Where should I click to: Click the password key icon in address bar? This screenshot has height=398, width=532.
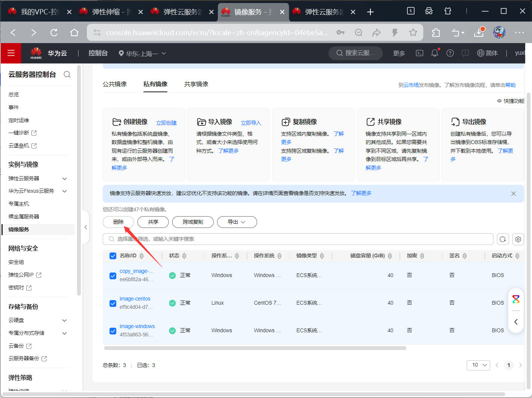pos(341,33)
